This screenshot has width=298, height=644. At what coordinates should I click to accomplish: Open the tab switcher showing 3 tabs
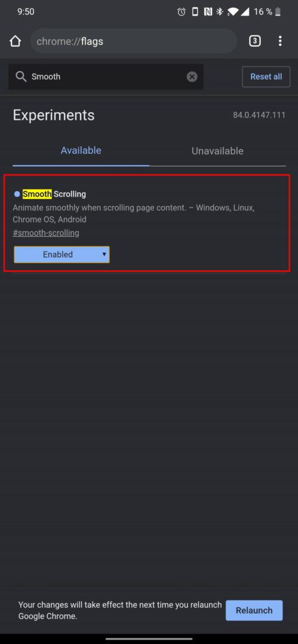coord(255,41)
